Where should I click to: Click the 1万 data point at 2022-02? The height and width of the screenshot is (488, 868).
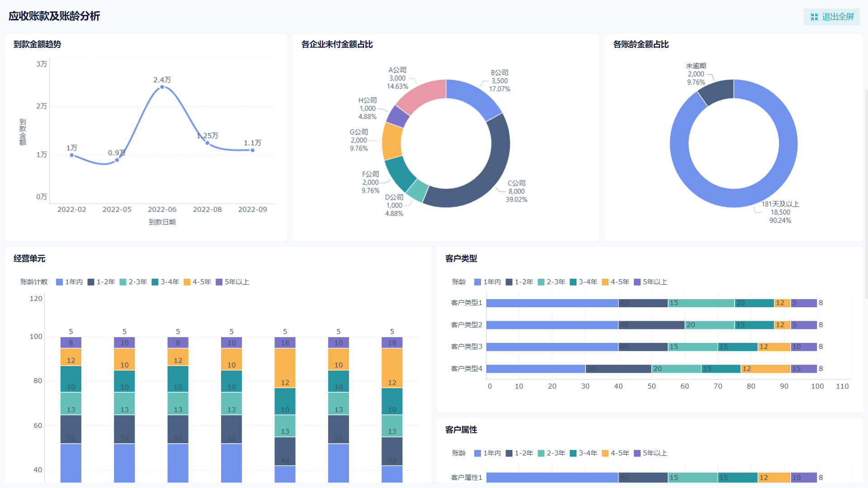[x=72, y=155]
